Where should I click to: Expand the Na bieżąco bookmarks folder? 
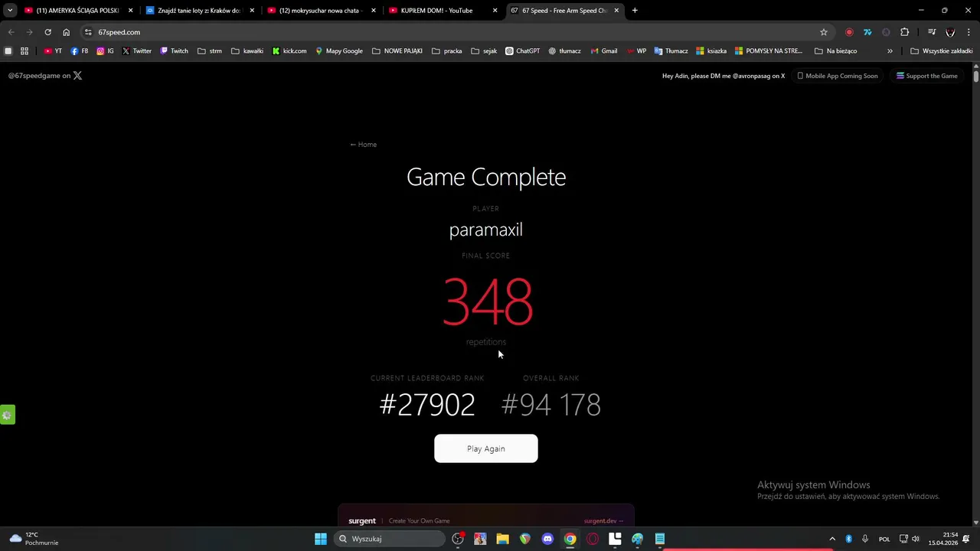(835, 51)
